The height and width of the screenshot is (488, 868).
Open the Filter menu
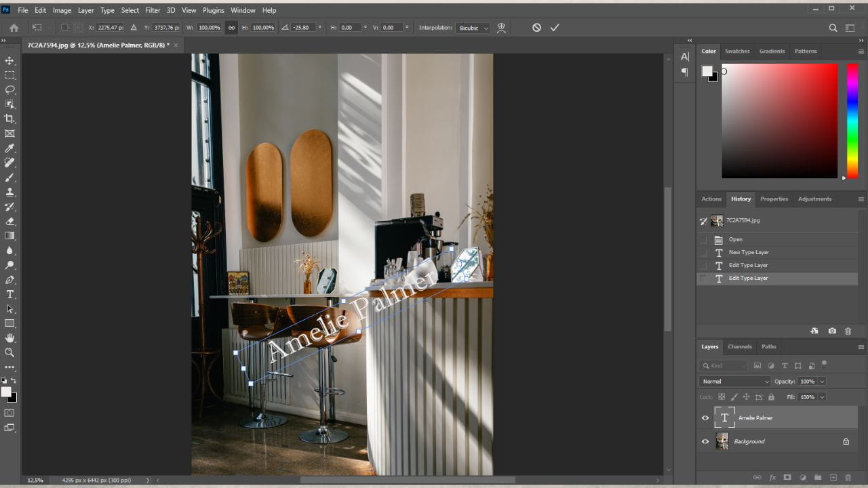pyautogui.click(x=153, y=10)
